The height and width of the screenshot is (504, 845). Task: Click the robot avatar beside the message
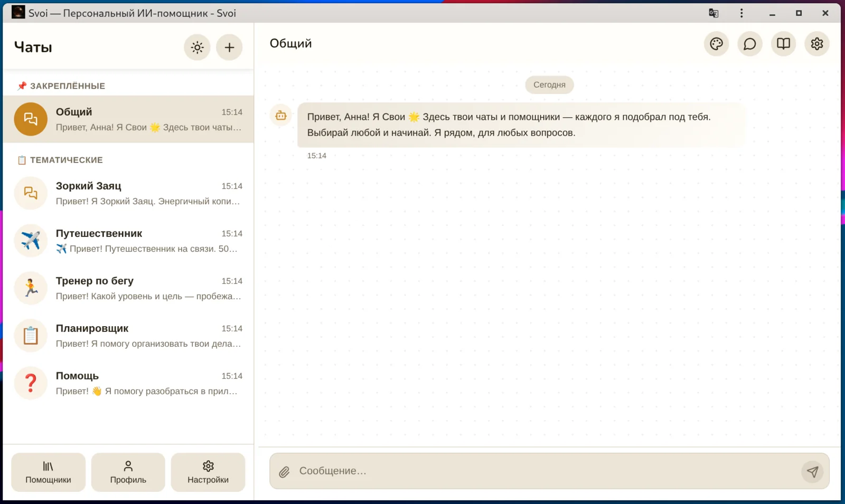pyautogui.click(x=281, y=116)
